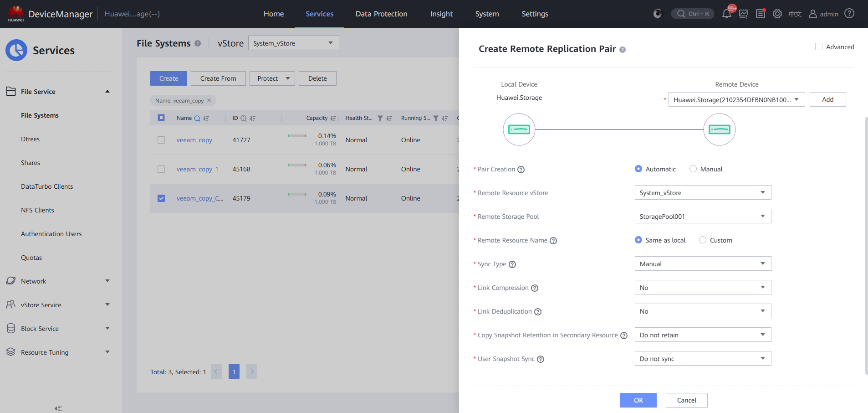Switch language with the 中文 icon
The width and height of the screenshot is (868, 413).
pyautogui.click(x=795, y=14)
